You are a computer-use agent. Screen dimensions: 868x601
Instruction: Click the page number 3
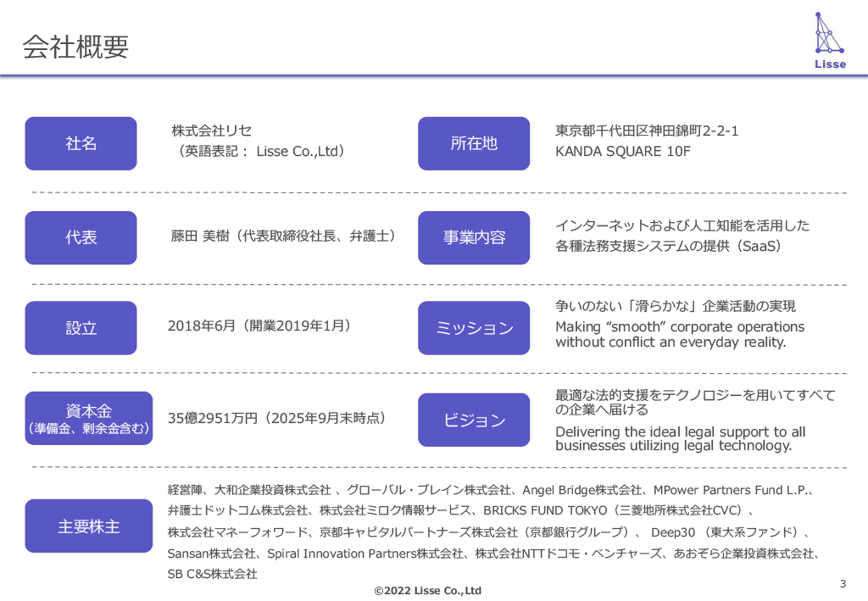(x=843, y=583)
